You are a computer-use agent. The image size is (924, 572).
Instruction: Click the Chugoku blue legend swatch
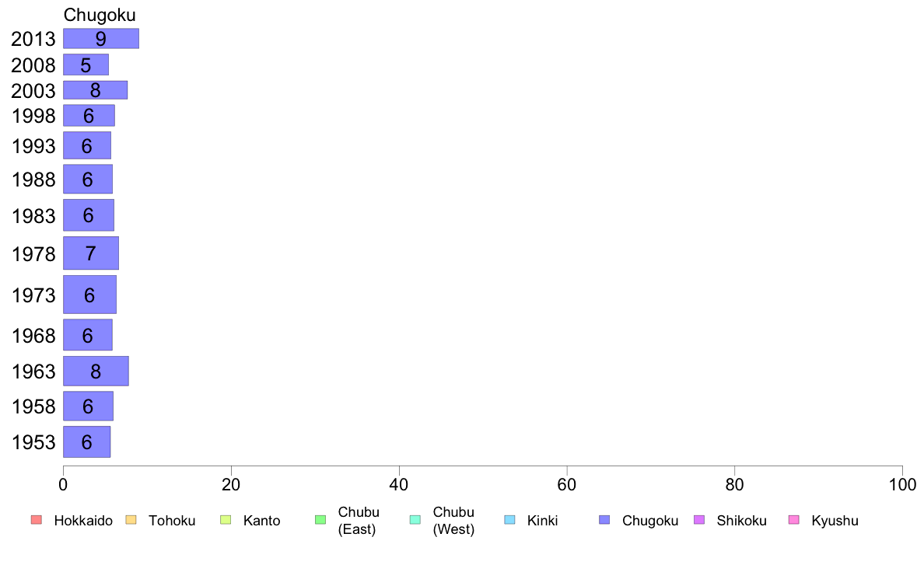coord(604,520)
